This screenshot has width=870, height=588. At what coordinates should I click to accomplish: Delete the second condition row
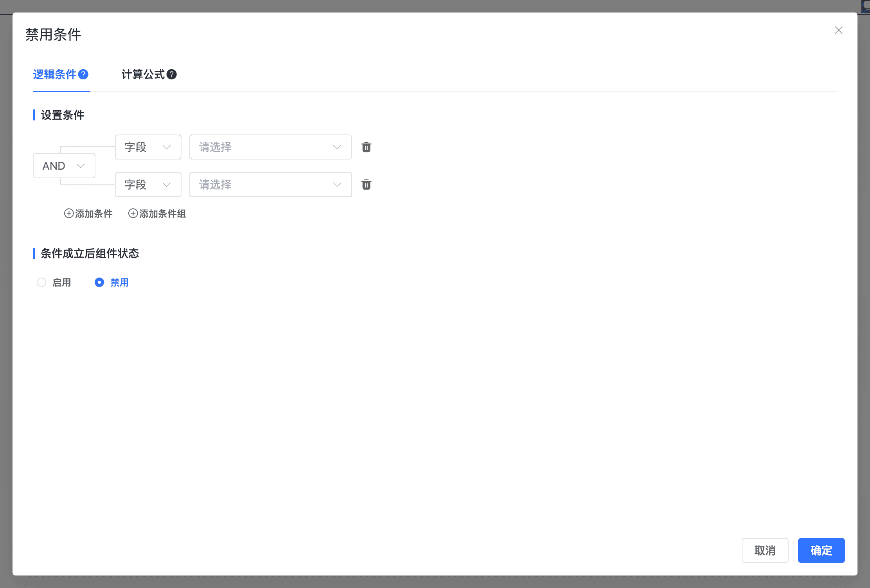point(366,185)
